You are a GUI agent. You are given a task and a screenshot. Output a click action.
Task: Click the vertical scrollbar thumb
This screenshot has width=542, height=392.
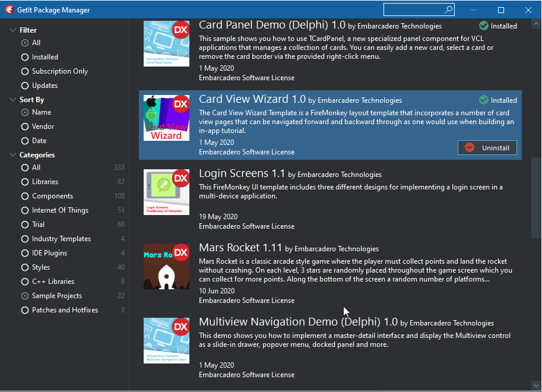pos(536,199)
